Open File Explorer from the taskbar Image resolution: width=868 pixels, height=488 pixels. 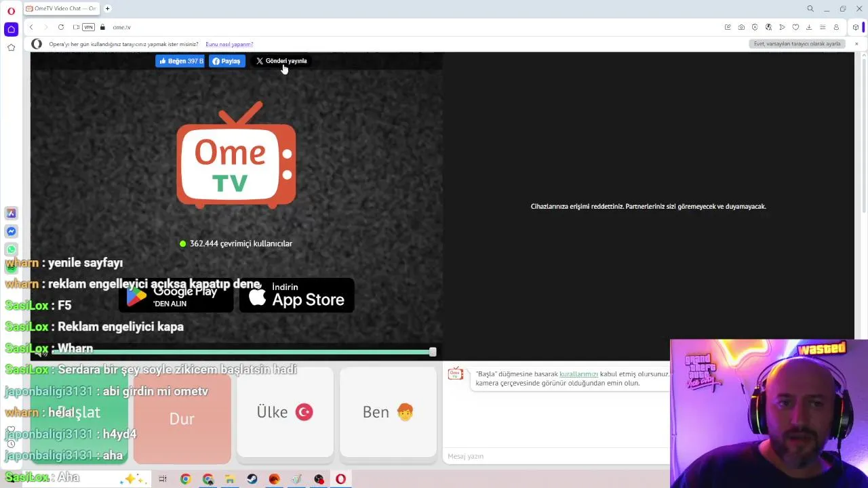[230, 479]
